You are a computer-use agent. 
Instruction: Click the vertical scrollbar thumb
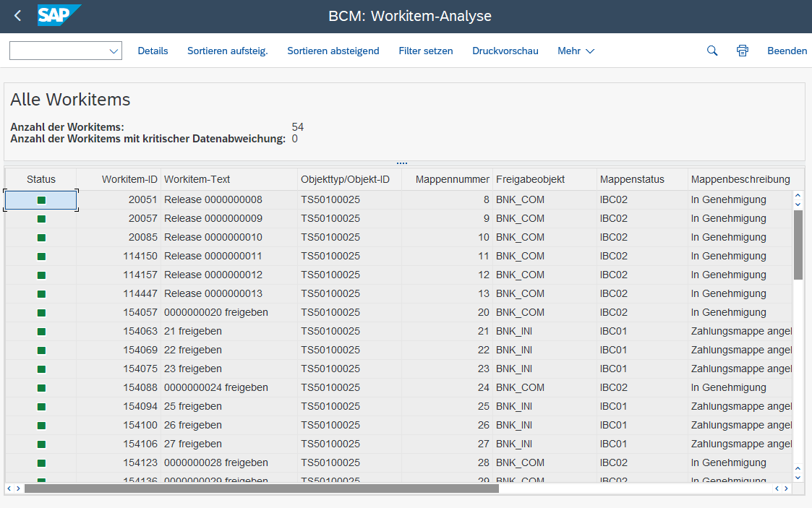[798, 244]
